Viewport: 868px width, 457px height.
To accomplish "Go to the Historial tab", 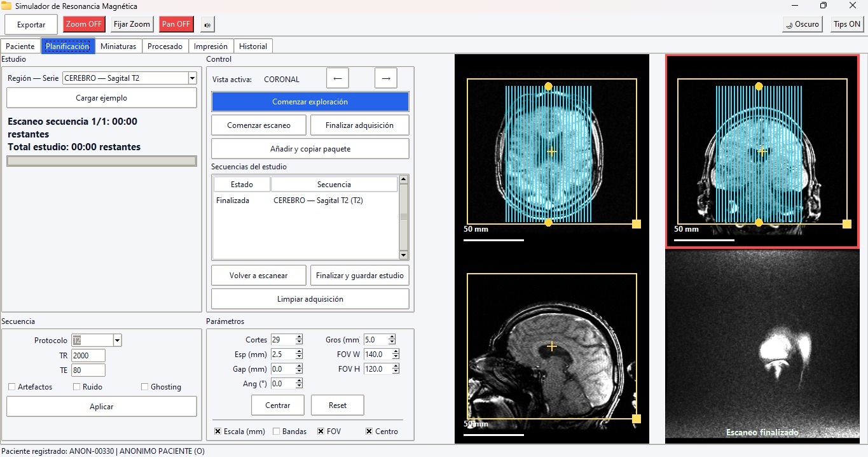I will click(x=253, y=46).
